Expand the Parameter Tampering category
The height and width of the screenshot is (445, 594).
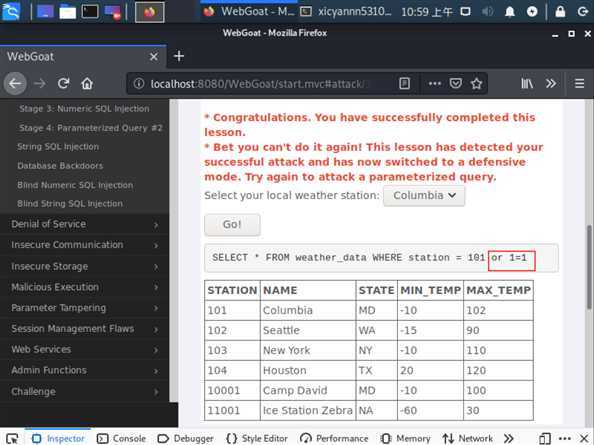[x=84, y=308]
